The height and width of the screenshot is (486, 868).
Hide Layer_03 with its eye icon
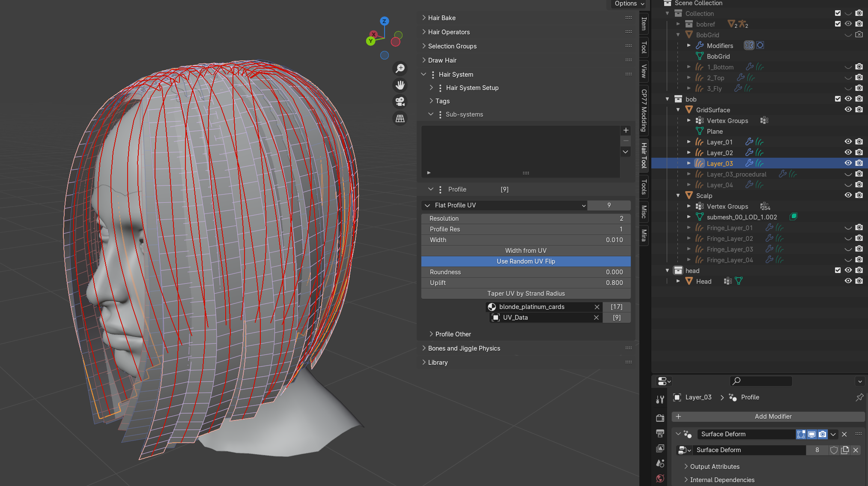tap(848, 163)
